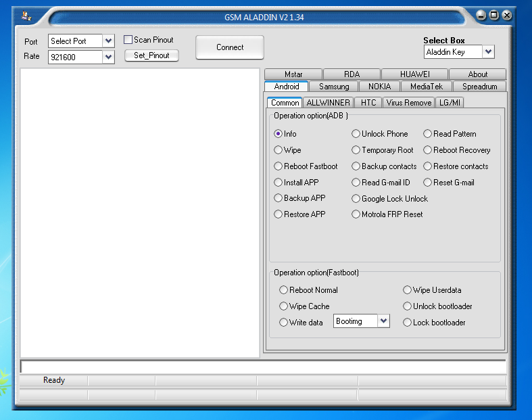Select Unlock bootloader option
532x420 pixels.
click(x=407, y=306)
